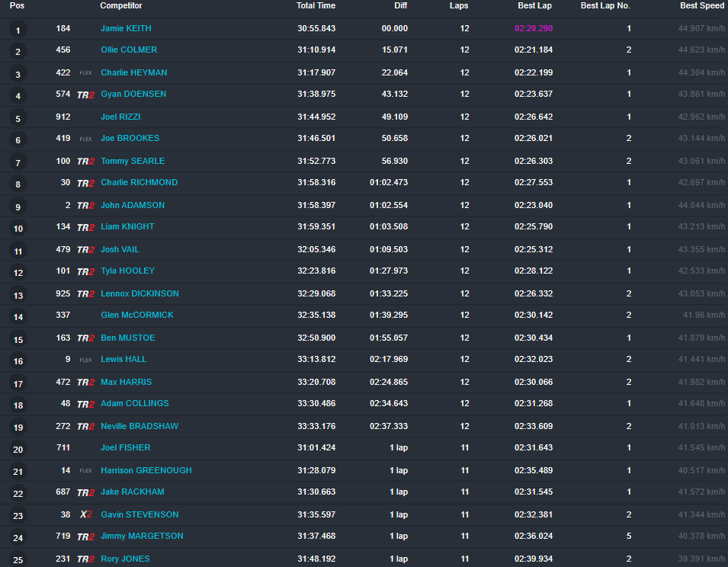Click the position circle showing 1
Image resolution: width=728 pixels, height=567 pixels.
17,29
